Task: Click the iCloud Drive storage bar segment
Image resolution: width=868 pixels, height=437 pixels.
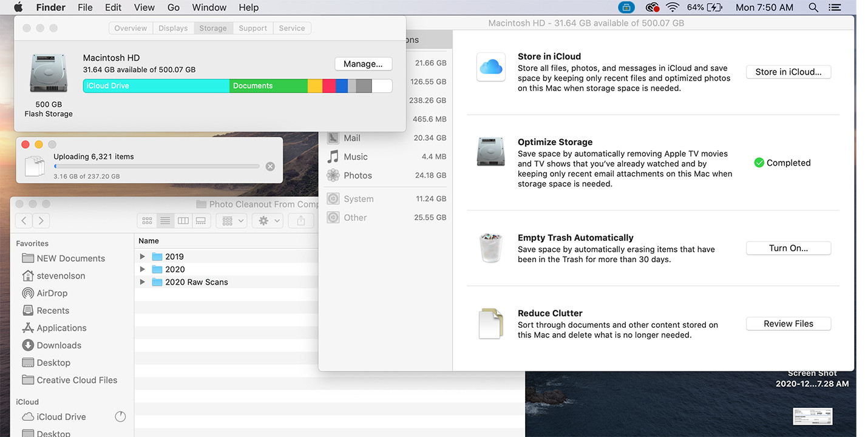Action: 156,86
